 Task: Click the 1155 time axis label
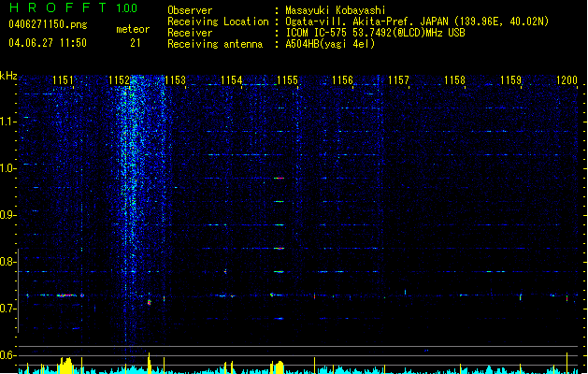[x=287, y=80]
